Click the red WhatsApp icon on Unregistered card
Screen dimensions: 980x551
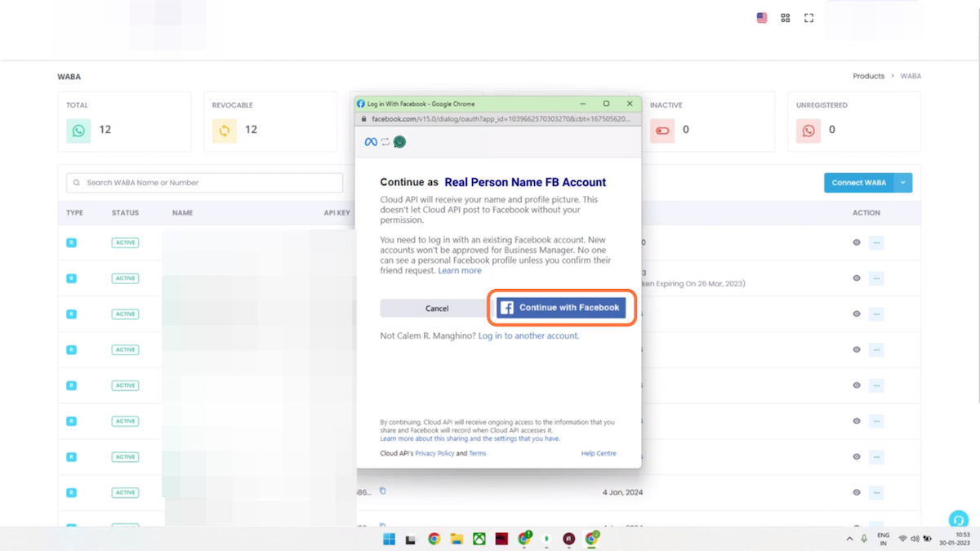[x=808, y=131]
